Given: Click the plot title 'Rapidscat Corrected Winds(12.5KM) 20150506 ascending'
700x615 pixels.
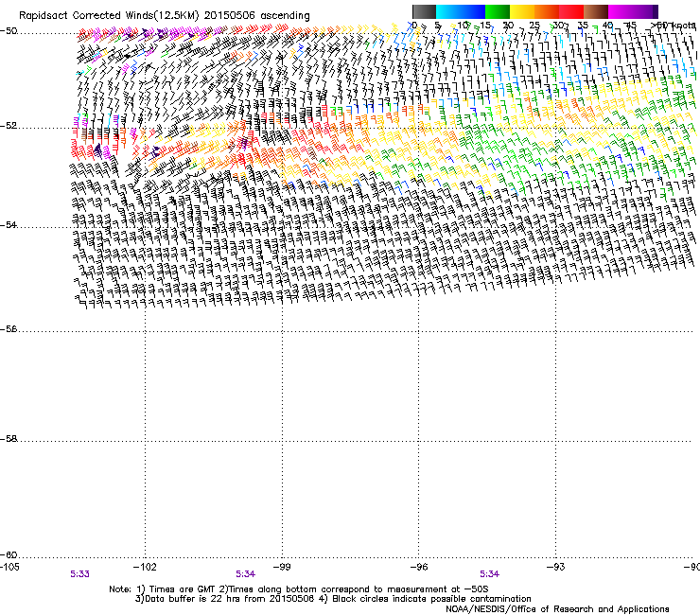Looking at the screenshot, I should pos(165,16).
